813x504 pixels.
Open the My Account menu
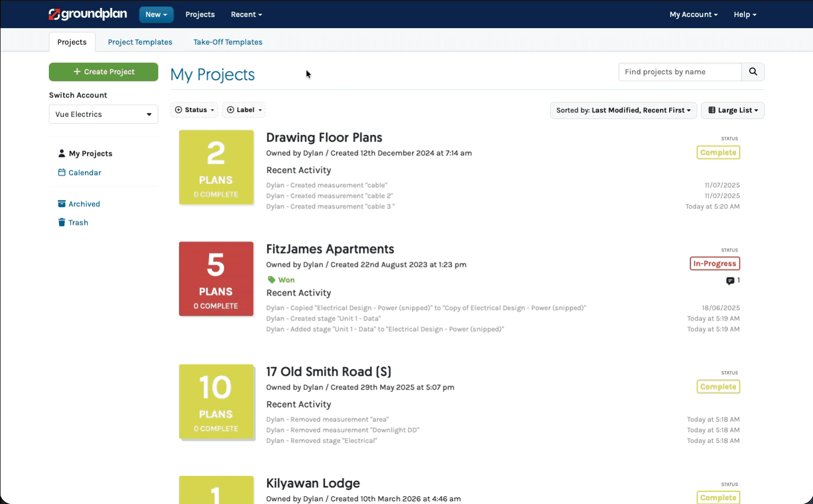tap(693, 14)
